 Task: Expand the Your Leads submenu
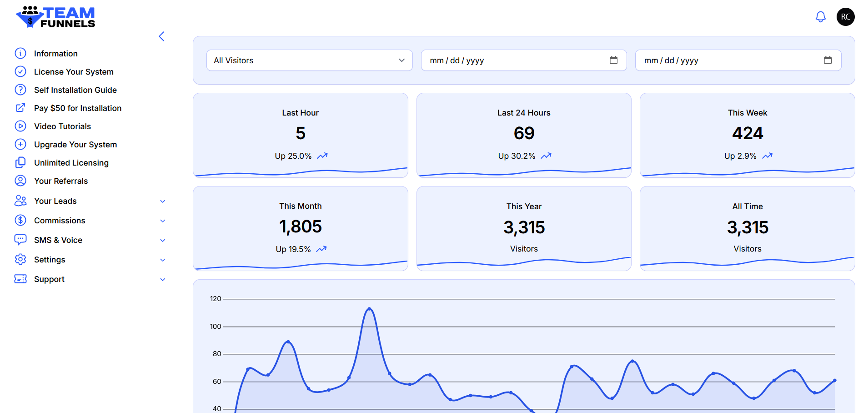(163, 201)
